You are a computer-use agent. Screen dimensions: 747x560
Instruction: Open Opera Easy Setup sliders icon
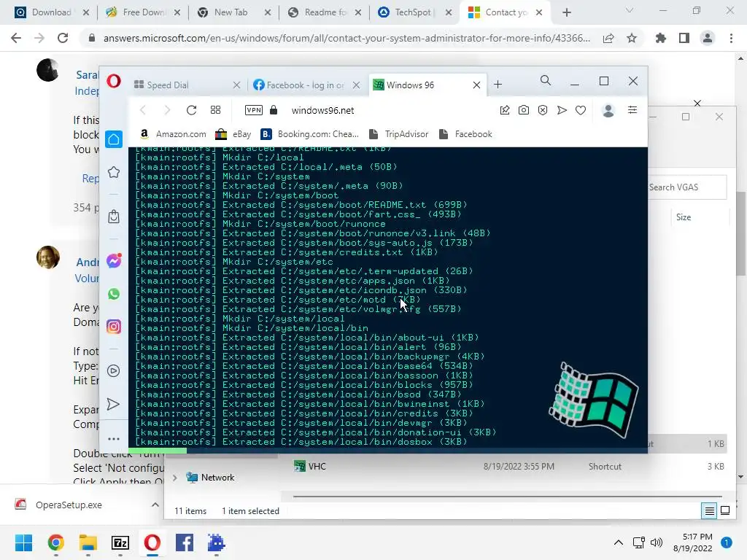point(632,110)
